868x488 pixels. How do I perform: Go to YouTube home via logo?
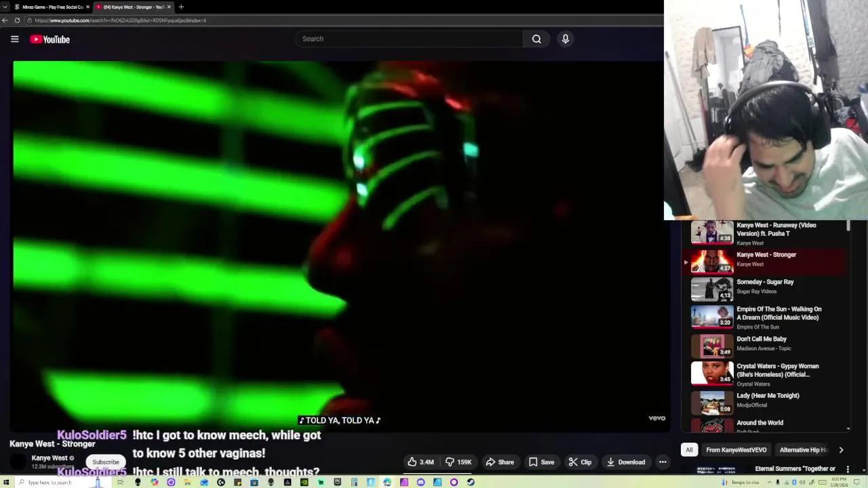point(50,39)
